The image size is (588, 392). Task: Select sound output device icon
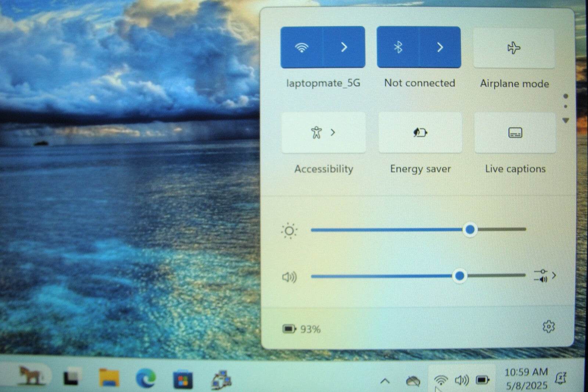pos(544,275)
